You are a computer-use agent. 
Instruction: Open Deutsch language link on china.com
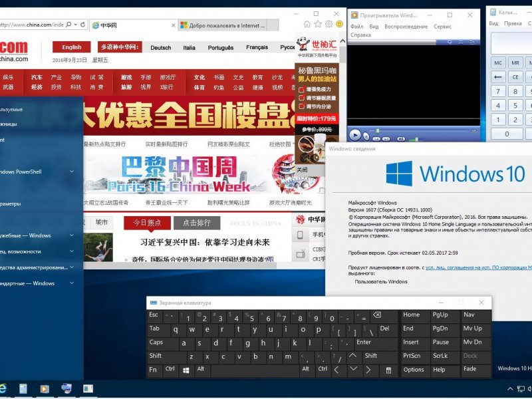(x=161, y=48)
